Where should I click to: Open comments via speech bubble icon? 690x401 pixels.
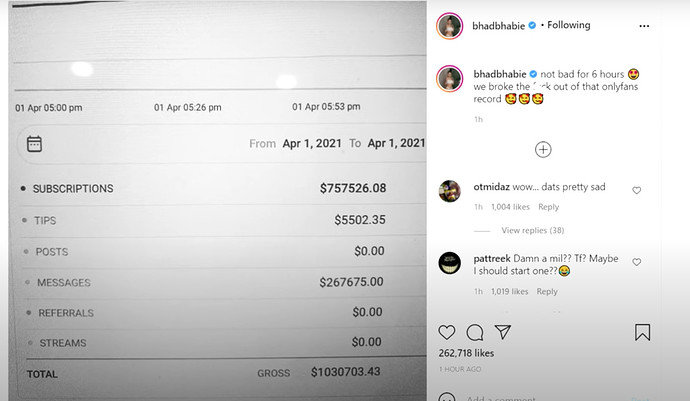(x=475, y=332)
